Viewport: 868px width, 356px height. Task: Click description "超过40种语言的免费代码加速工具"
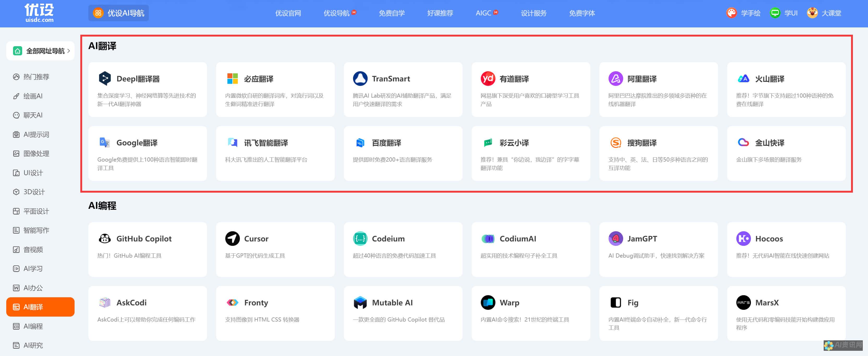pyautogui.click(x=394, y=256)
